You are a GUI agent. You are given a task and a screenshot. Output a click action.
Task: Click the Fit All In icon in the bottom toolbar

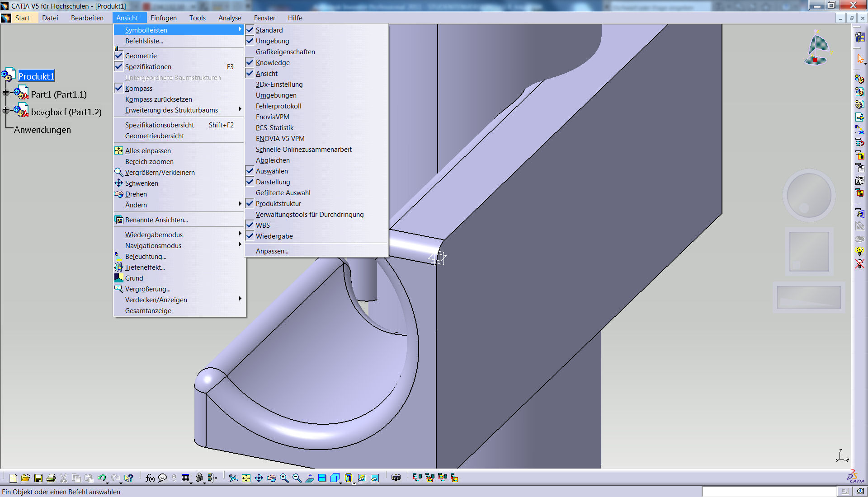246,478
